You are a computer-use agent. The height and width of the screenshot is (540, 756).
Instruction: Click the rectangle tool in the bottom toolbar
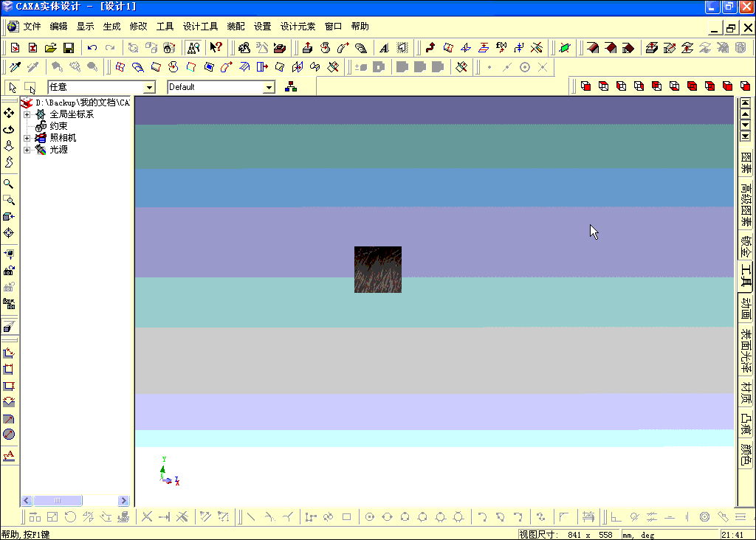[x=347, y=517]
